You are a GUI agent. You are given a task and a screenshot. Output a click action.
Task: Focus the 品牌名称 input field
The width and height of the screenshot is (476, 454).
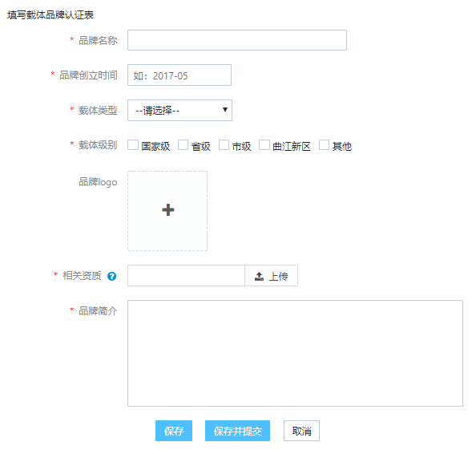pos(237,40)
